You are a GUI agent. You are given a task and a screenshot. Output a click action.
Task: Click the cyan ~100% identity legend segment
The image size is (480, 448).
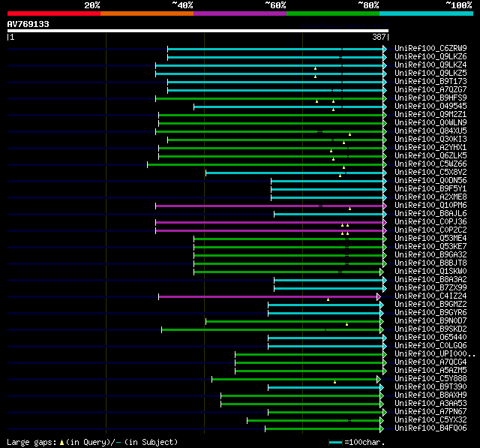tap(427, 14)
